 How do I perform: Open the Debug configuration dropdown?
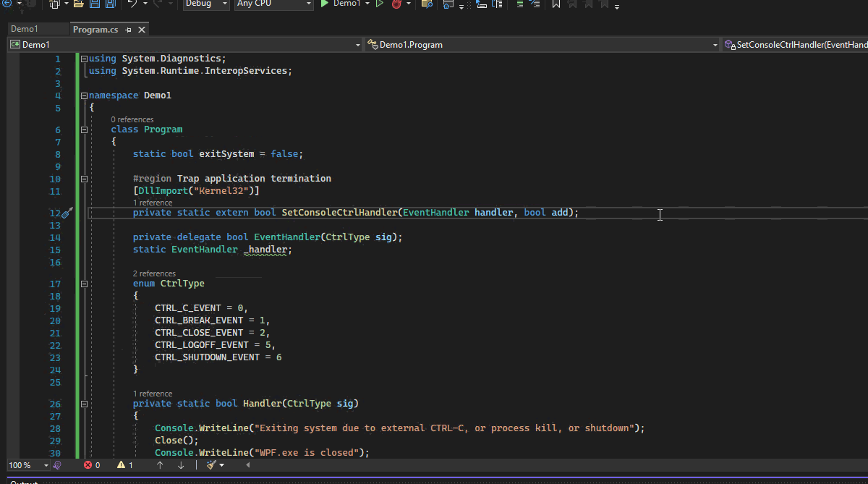(205, 4)
